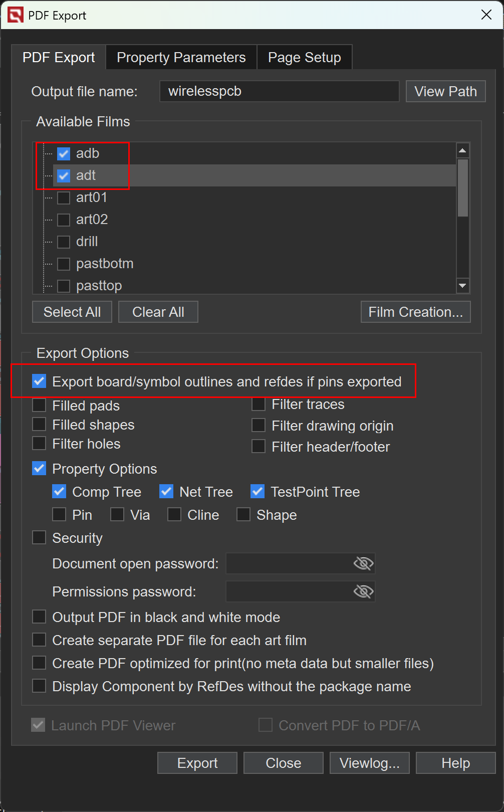Toggle black and white PDF output
Viewport: 504px width, 812px height.
tap(39, 617)
